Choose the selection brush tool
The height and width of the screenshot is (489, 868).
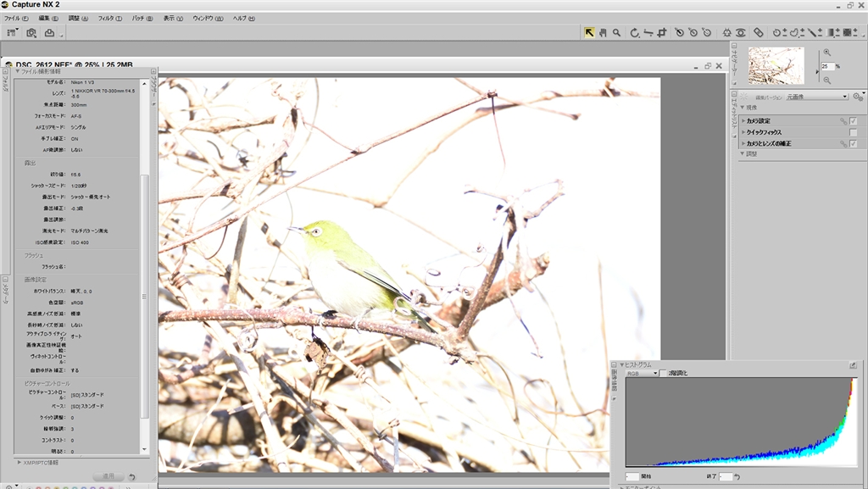point(815,33)
